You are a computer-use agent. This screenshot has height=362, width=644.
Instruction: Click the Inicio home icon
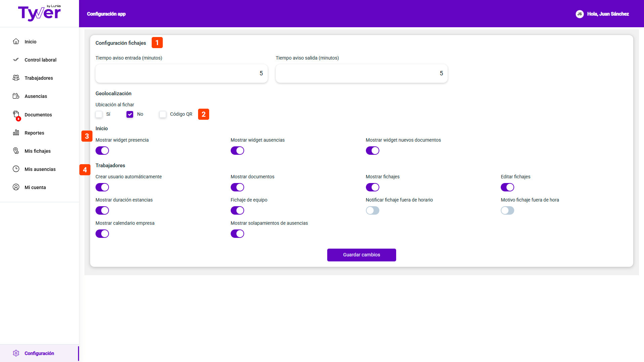pyautogui.click(x=16, y=41)
